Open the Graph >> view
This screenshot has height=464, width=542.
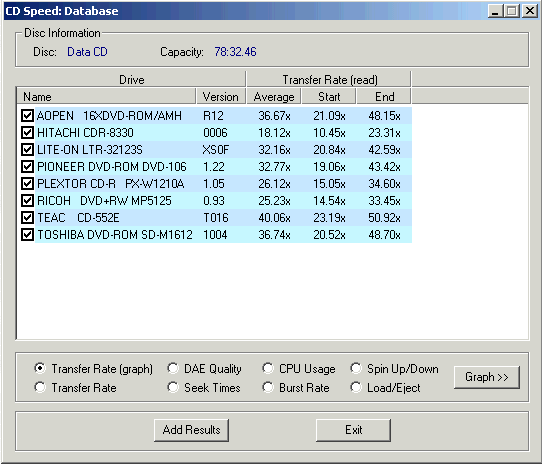click(487, 377)
